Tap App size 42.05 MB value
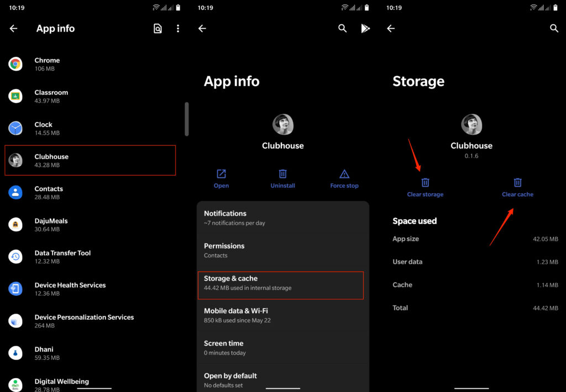This screenshot has height=392, width=566. pyautogui.click(x=546, y=239)
